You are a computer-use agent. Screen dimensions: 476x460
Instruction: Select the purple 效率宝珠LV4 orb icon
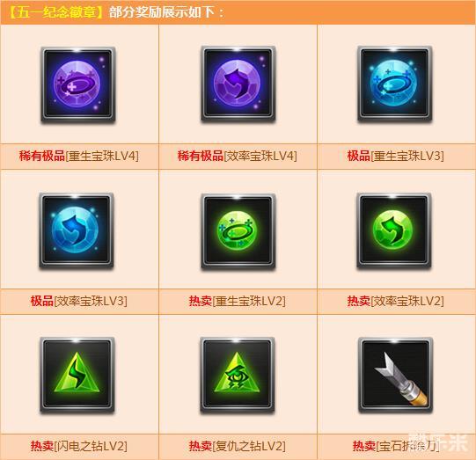238,84
